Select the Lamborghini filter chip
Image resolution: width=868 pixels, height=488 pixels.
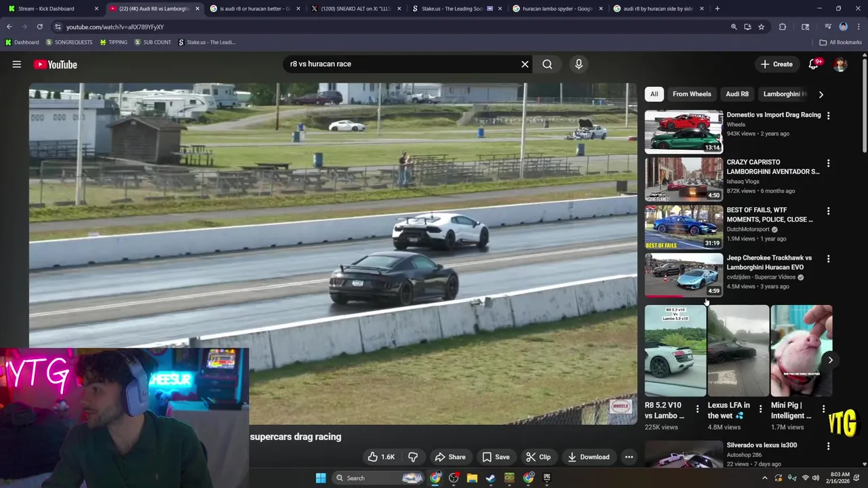click(785, 94)
